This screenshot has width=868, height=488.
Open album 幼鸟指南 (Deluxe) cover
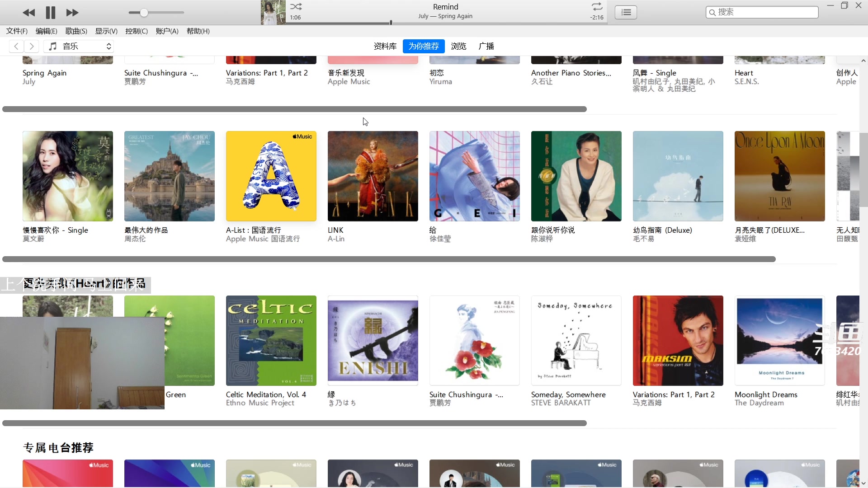coord(678,176)
